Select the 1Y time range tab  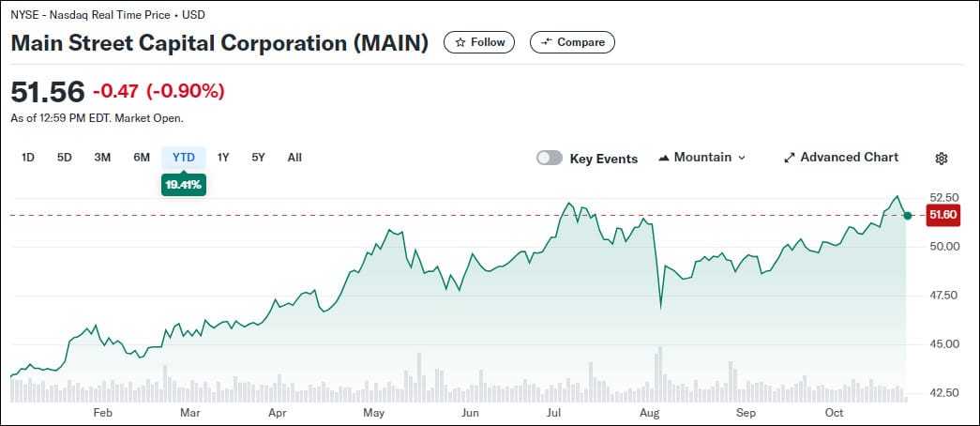click(223, 158)
